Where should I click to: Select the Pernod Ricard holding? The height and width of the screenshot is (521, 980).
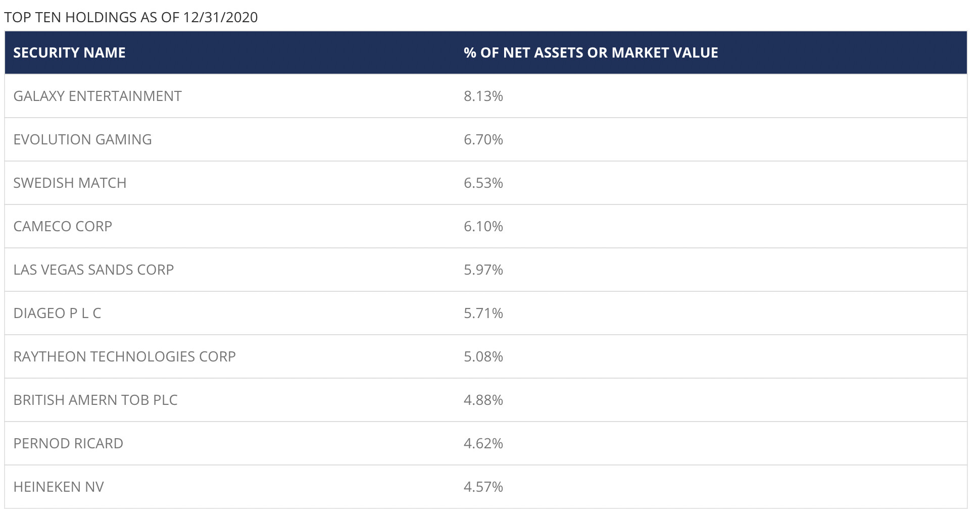(68, 444)
